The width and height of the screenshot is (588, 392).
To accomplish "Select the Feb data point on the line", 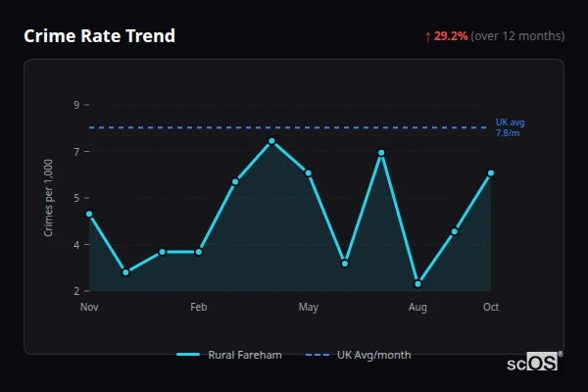I will pyautogui.click(x=199, y=252).
